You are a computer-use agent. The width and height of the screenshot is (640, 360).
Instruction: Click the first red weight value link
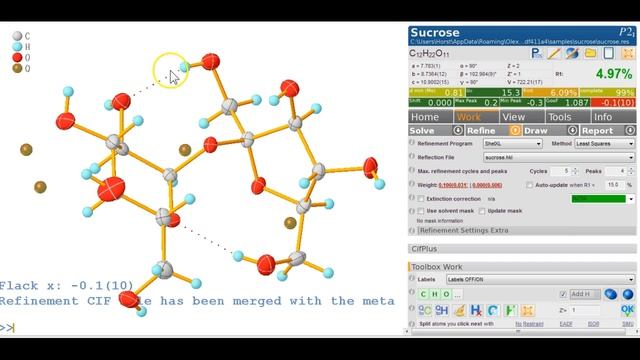point(453,185)
